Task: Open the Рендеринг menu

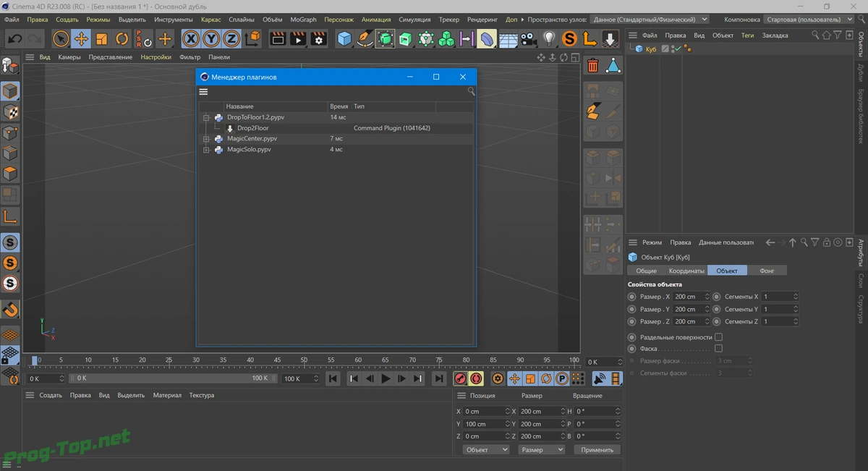Action: 482,20
